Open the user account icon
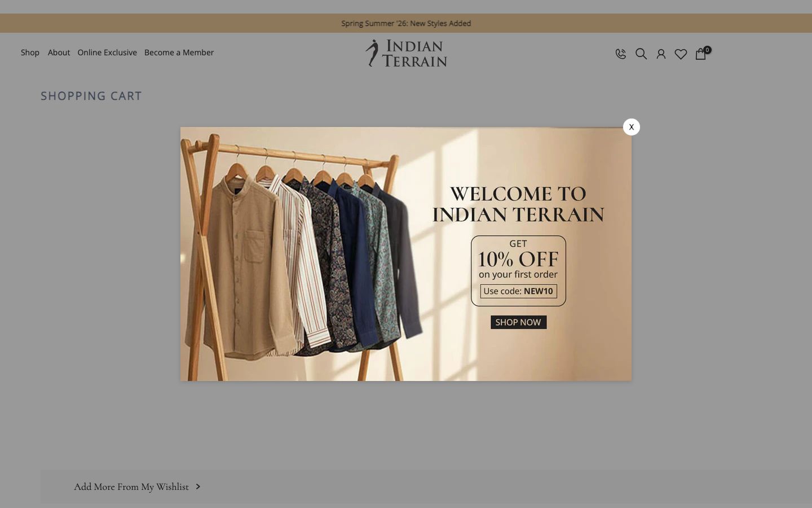Screen dimensions: 812x508 pyautogui.click(x=661, y=54)
